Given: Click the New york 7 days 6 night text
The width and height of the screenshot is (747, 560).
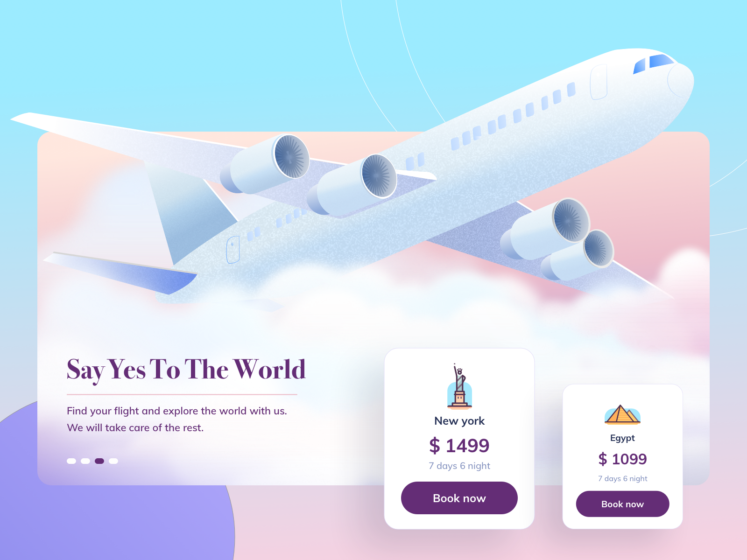Looking at the screenshot, I should click(459, 466).
